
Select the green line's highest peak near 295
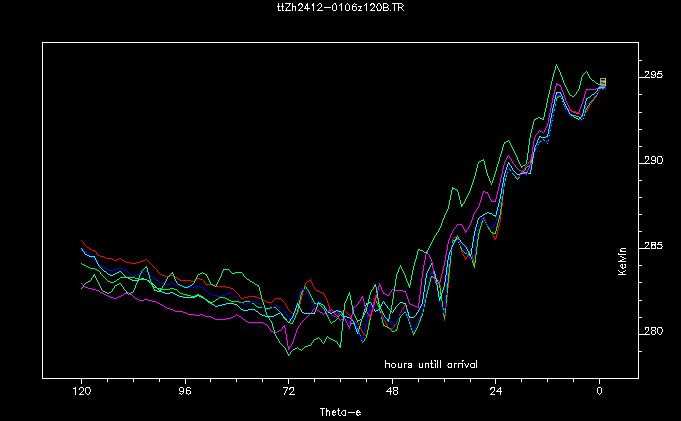click(x=557, y=65)
